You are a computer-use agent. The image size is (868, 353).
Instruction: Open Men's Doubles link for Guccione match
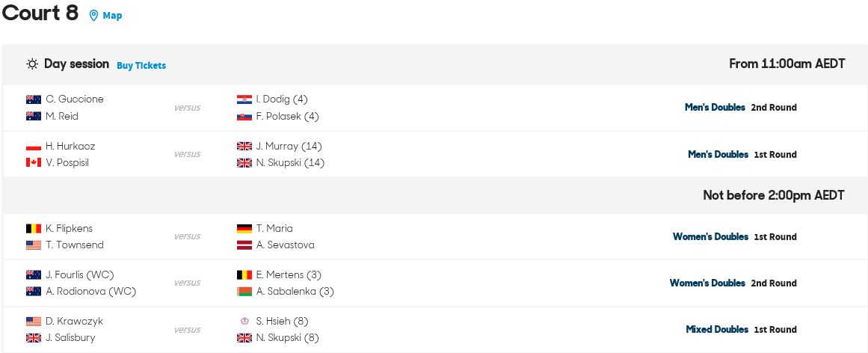coord(715,108)
